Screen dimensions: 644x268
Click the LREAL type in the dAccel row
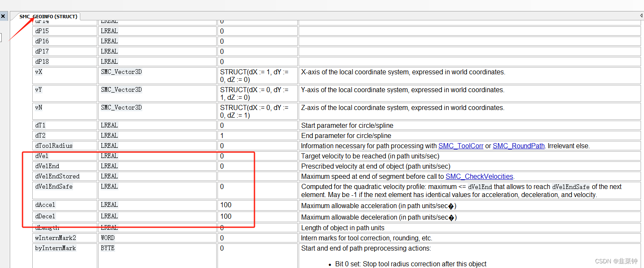pyautogui.click(x=109, y=205)
